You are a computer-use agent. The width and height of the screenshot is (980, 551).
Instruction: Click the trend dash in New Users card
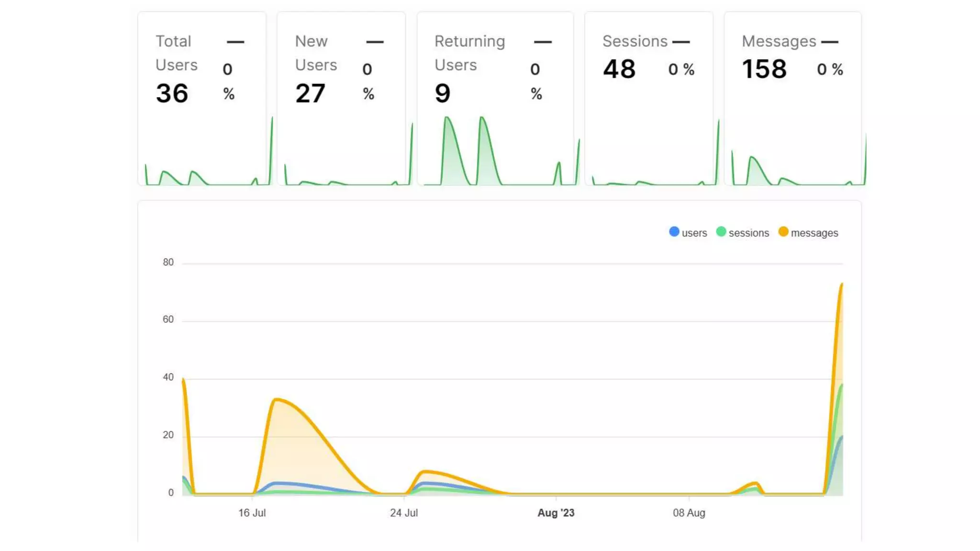click(375, 42)
